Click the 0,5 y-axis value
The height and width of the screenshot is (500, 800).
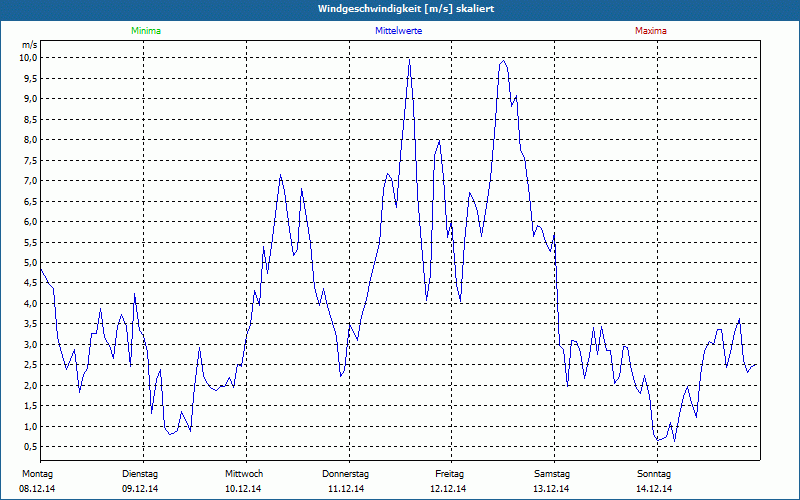click(x=31, y=447)
